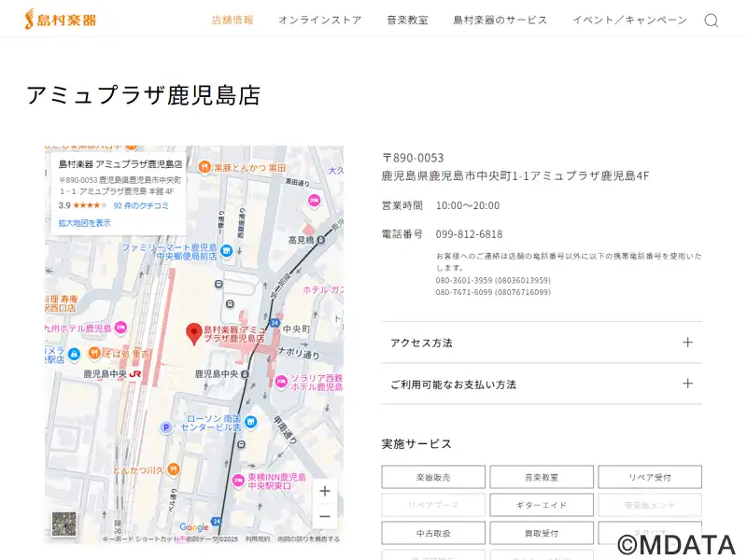Zoom in on the map with plus
The height and width of the screenshot is (560, 747).
pyautogui.click(x=324, y=491)
